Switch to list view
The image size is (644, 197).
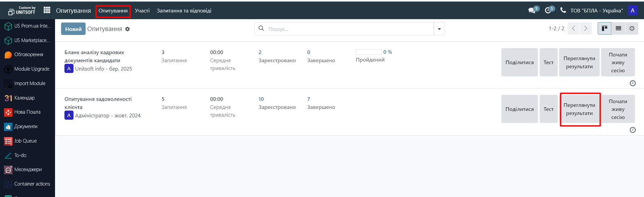pos(618,29)
